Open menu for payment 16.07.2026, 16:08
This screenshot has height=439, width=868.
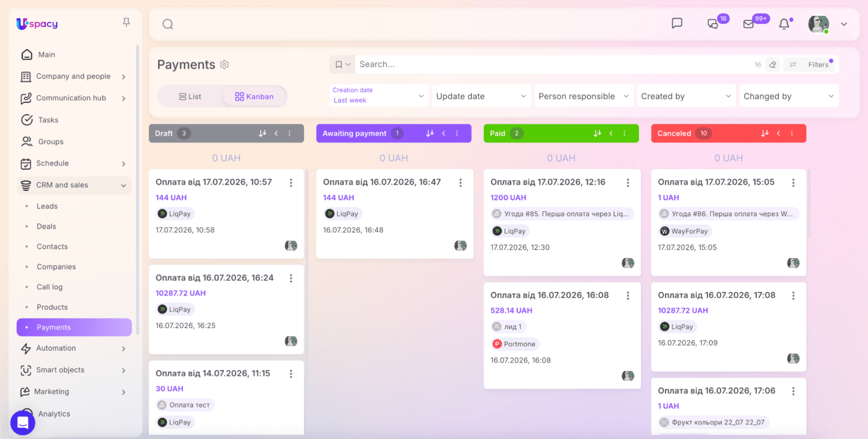[x=628, y=296]
